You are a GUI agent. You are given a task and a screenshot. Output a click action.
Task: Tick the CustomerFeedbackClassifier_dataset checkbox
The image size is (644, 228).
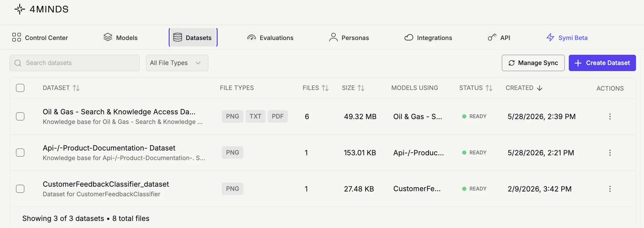20,189
